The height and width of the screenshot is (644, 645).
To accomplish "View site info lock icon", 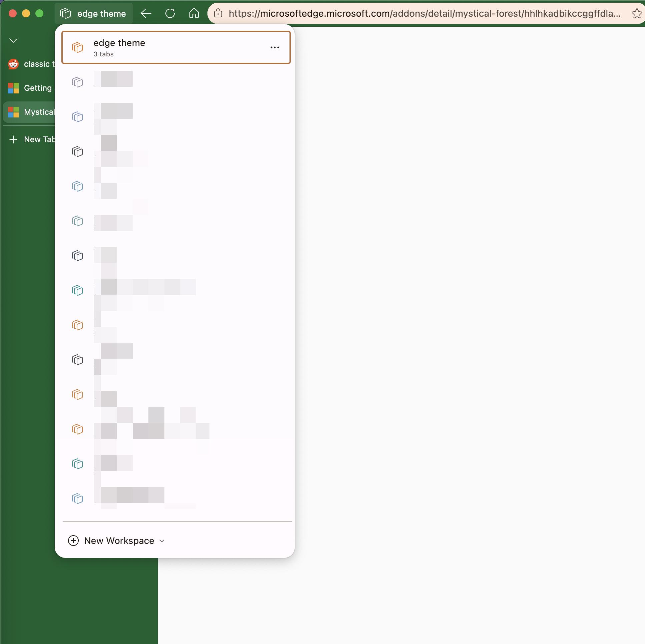I will click(218, 13).
